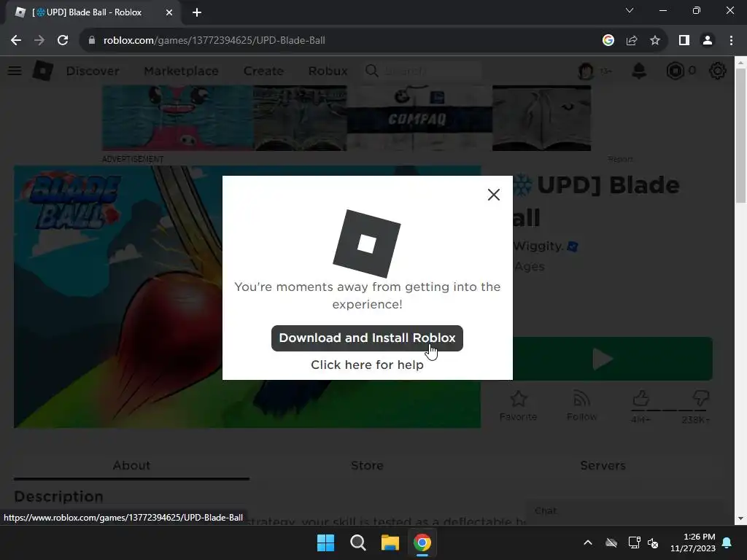Screen dimensions: 747x560
Task: Open Robux in Roblox navigation
Action: point(328,71)
